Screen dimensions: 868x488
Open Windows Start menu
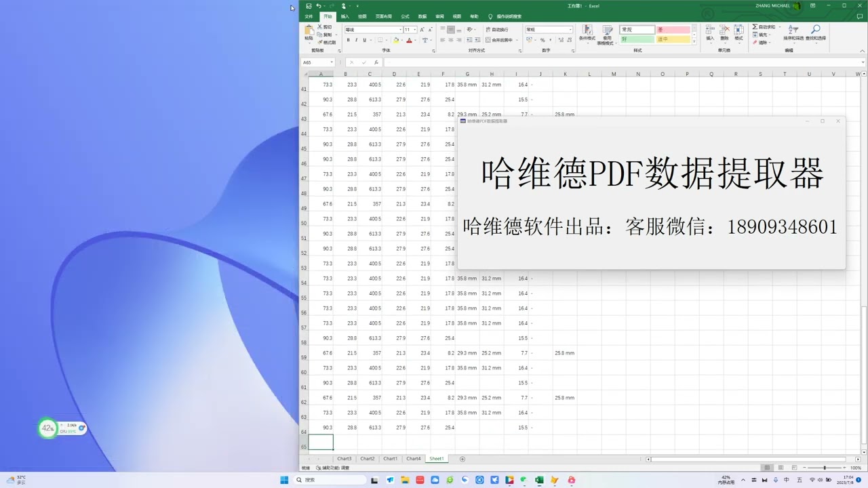pyautogui.click(x=284, y=480)
